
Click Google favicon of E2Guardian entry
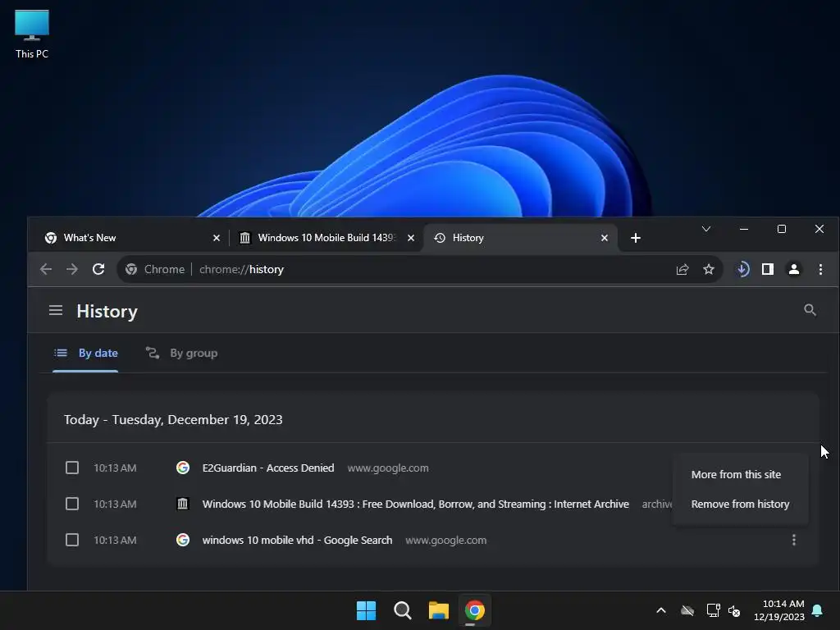tap(183, 468)
